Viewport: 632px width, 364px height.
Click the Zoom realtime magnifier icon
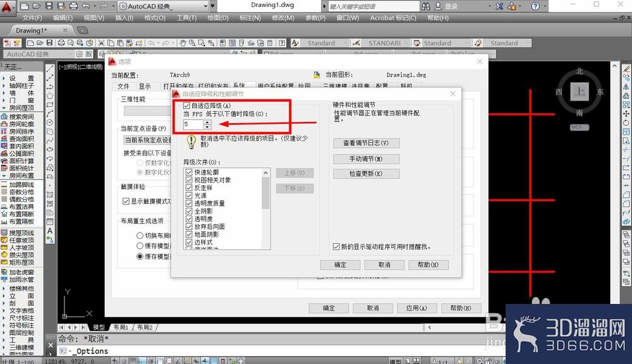pos(192,43)
